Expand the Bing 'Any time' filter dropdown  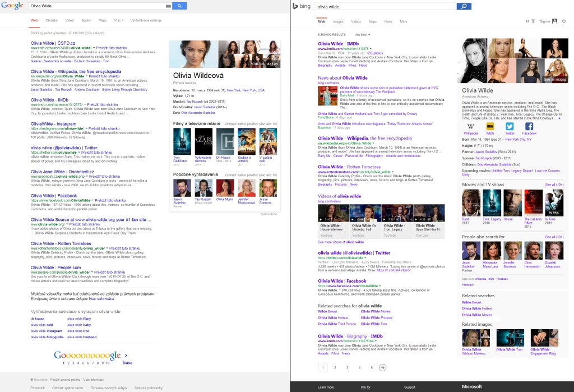coord(362,35)
